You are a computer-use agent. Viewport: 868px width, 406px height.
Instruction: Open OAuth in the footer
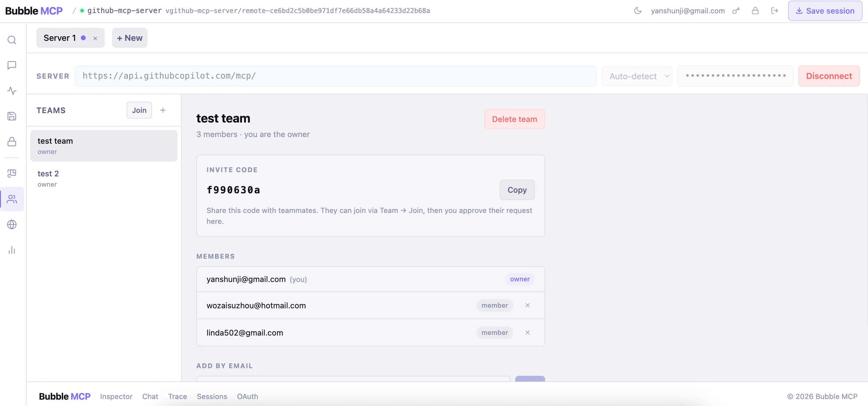click(247, 396)
